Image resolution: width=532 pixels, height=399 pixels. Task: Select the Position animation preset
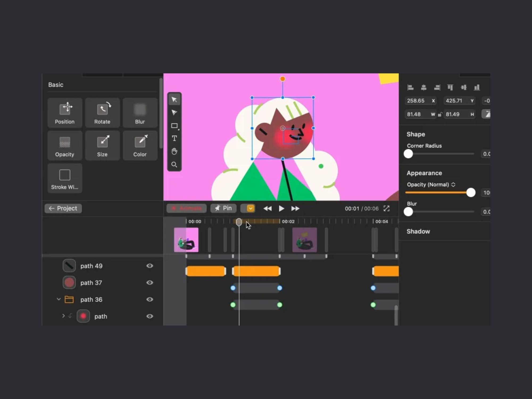pyautogui.click(x=65, y=113)
